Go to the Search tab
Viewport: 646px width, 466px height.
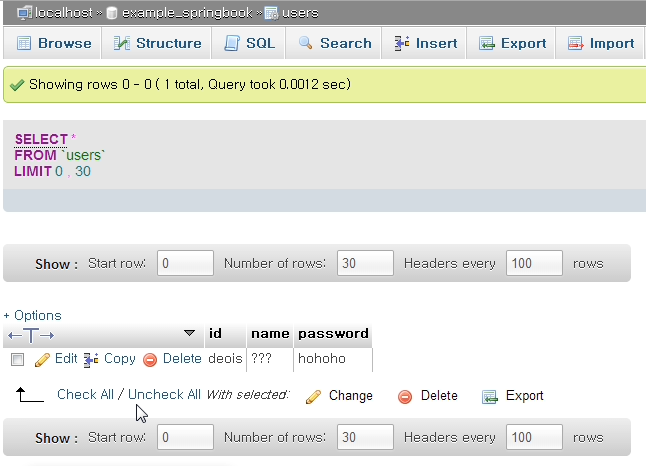pyautogui.click(x=333, y=43)
